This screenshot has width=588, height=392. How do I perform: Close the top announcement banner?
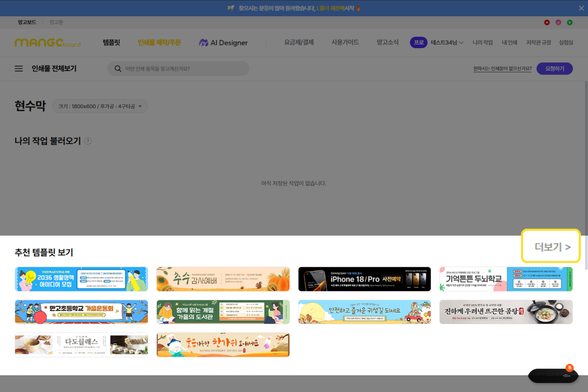581,8
